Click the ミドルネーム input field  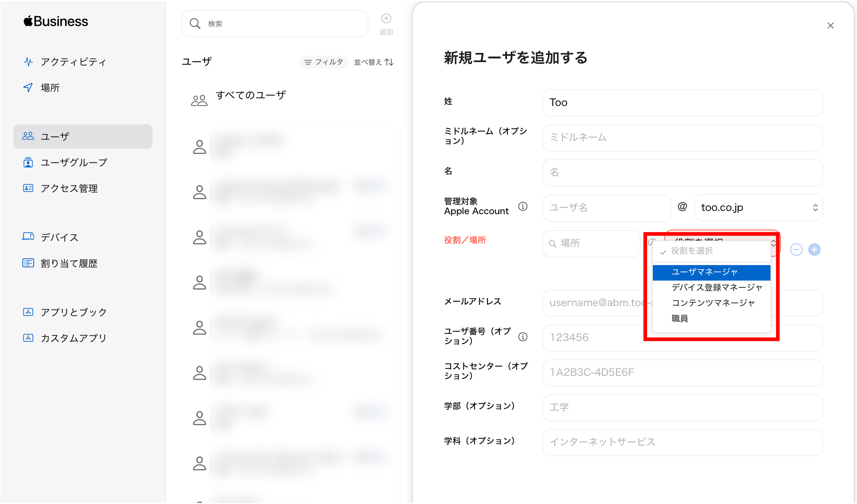coord(682,138)
